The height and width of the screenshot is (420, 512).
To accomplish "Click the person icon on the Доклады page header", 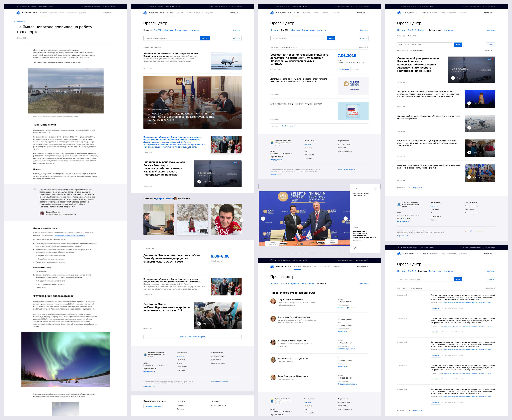I will pos(484,248).
